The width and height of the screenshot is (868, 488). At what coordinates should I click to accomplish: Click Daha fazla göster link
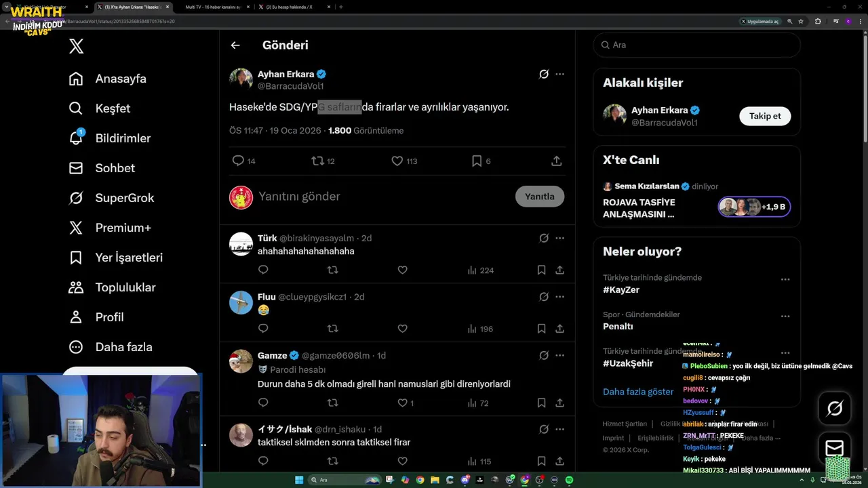pos(638,392)
